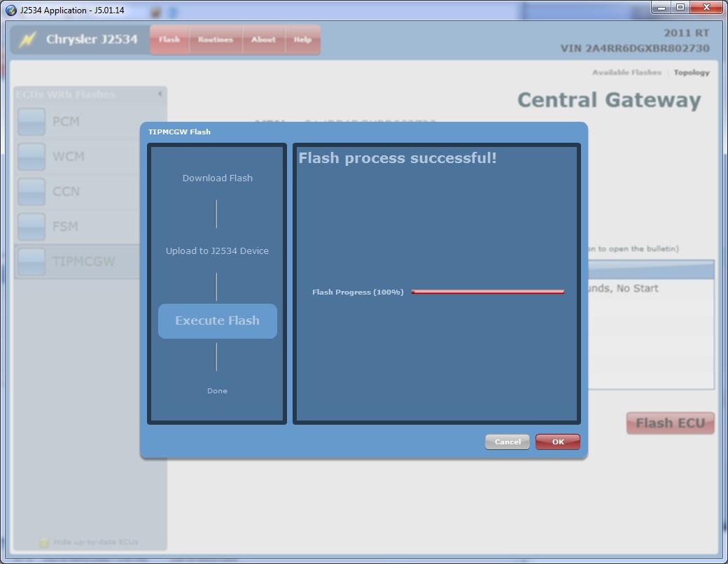Click the Flash Progress bar
This screenshot has width=728, height=564.
pyautogui.click(x=488, y=292)
